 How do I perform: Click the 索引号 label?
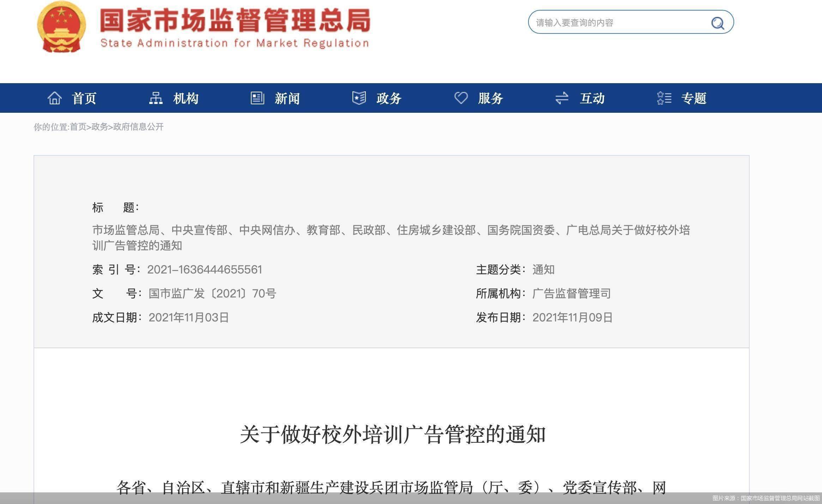[116, 270]
